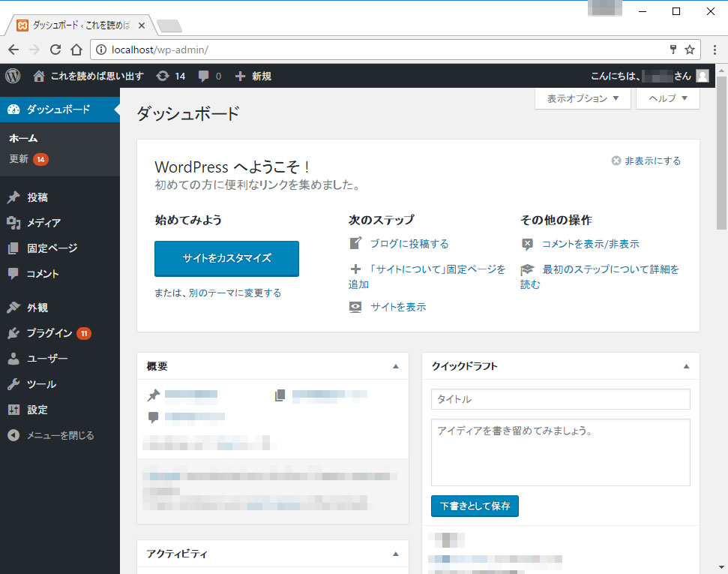The width and height of the screenshot is (728, 574).
Task: Click the メディア icon in sidebar
Action: click(x=13, y=223)
